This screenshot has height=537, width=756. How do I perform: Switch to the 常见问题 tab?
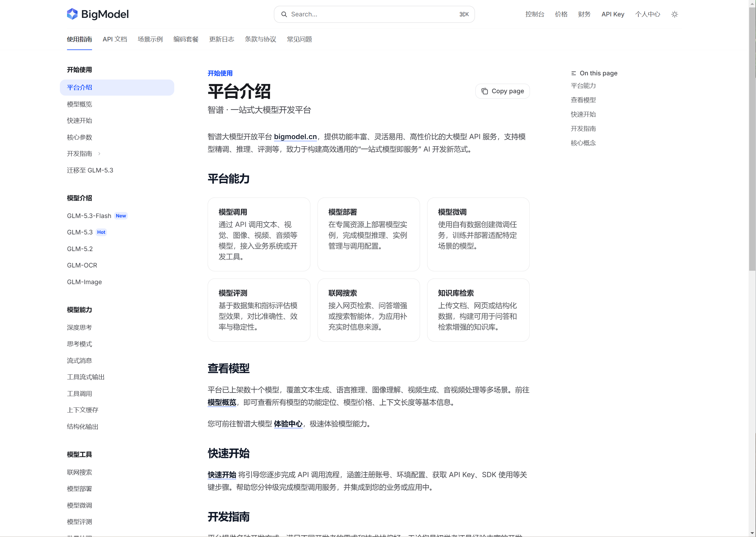point(299,39)
